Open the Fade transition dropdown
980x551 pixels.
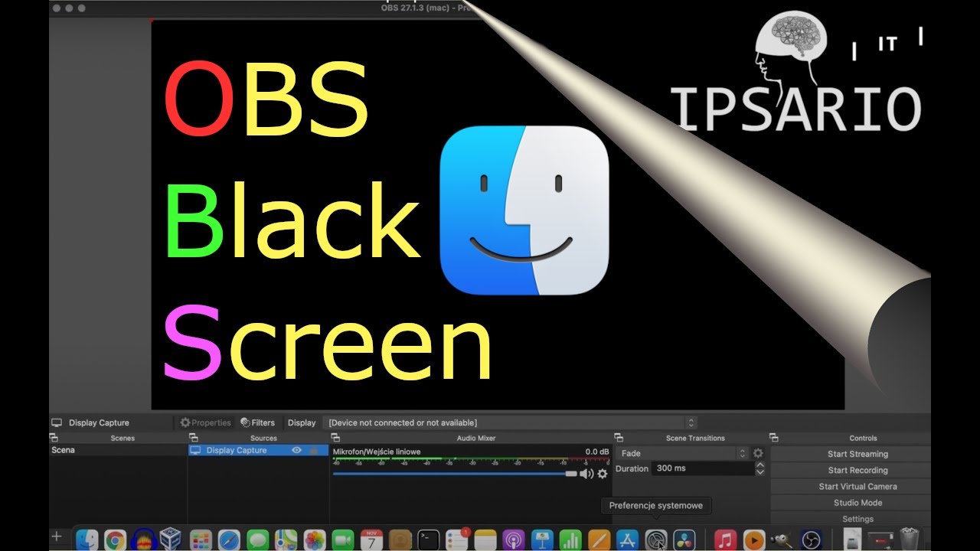click(x=682, y=453)
